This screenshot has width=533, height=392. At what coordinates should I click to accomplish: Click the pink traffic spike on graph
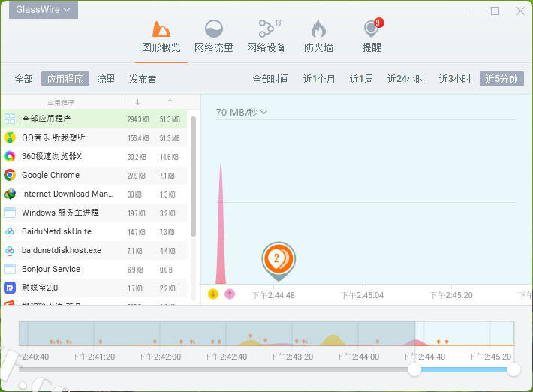point(221,238)
